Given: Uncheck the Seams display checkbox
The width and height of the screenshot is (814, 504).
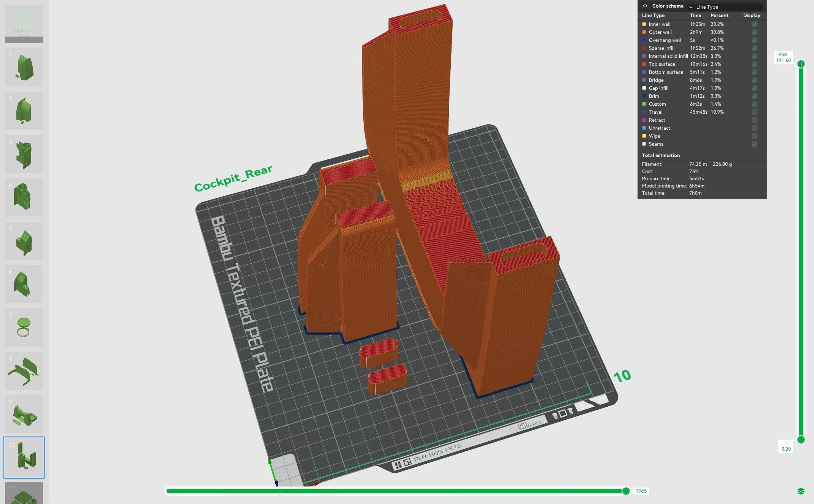Looking at the screenshot, I should pyautogui.click(x=754, y=144).
